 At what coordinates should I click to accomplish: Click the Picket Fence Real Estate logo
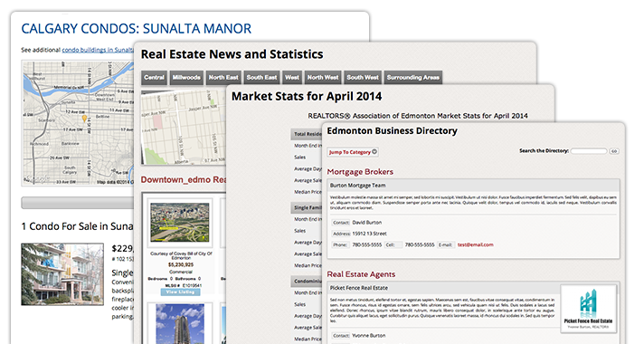point(589,309)
